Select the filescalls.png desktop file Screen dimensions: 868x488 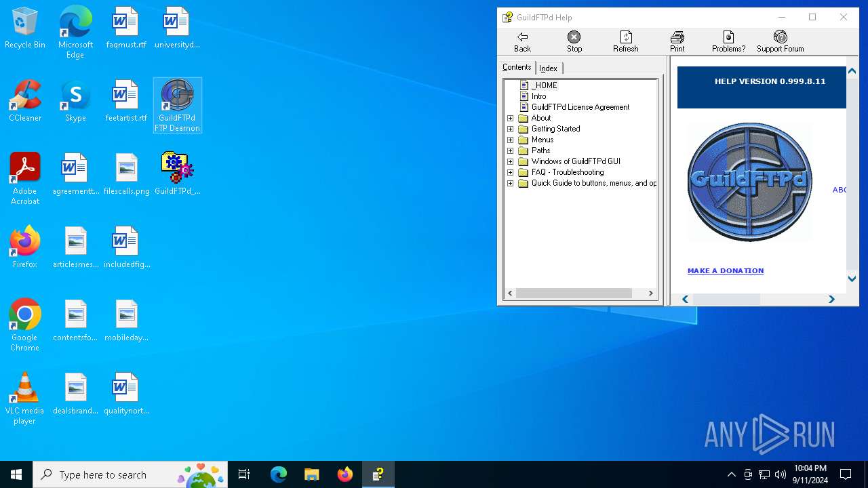126,175
